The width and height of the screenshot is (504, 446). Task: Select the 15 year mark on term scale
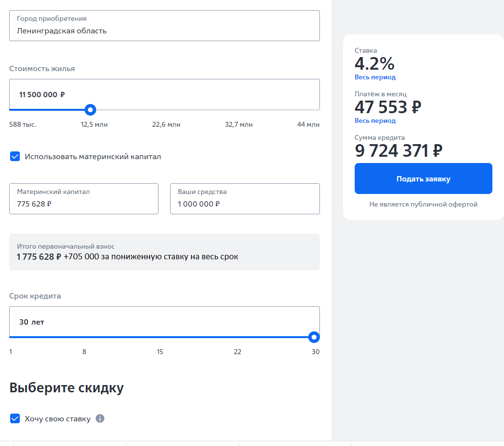160,352
